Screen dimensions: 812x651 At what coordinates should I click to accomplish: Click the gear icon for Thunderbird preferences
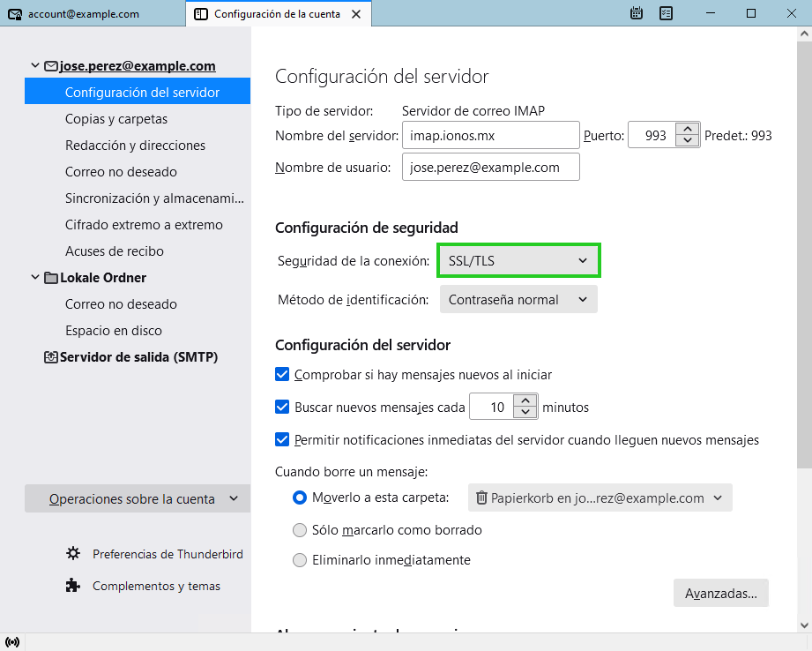73,554
